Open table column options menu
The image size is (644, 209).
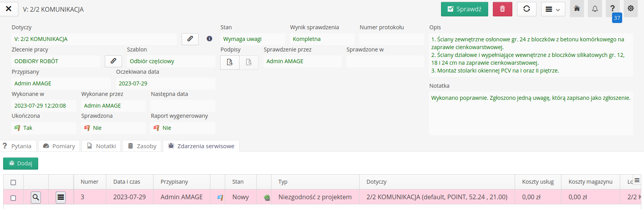point(637,181)
